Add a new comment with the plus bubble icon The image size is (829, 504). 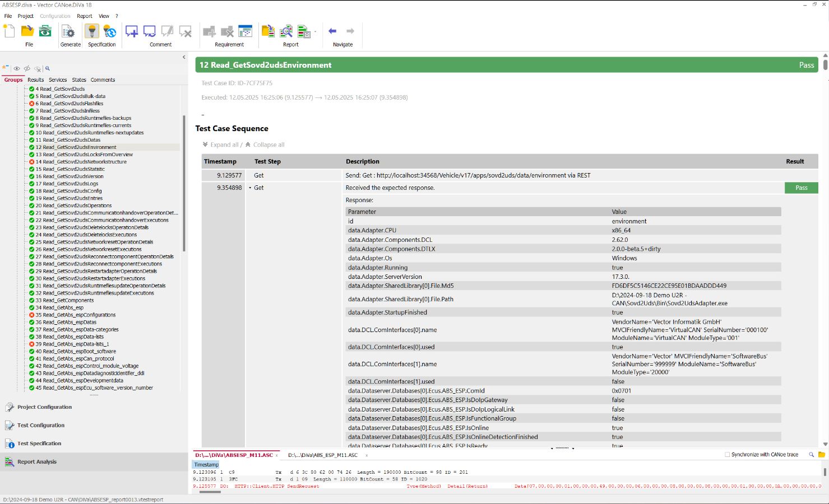point(132,31)
